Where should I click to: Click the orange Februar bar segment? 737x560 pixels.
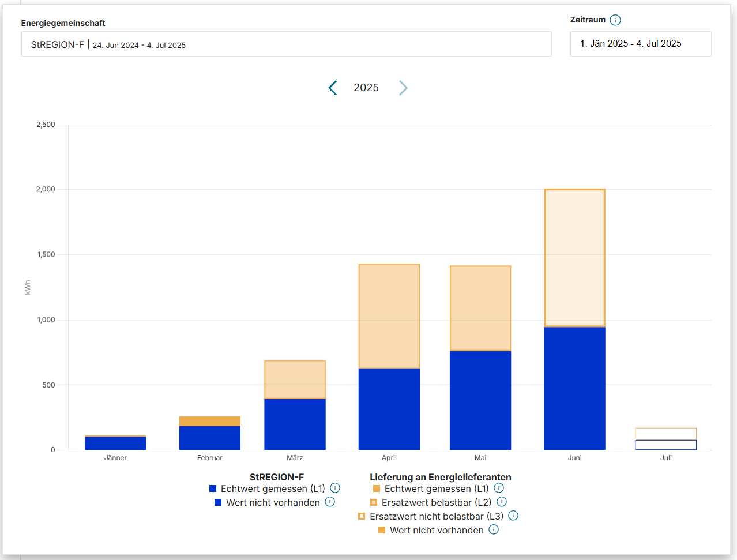209,421
